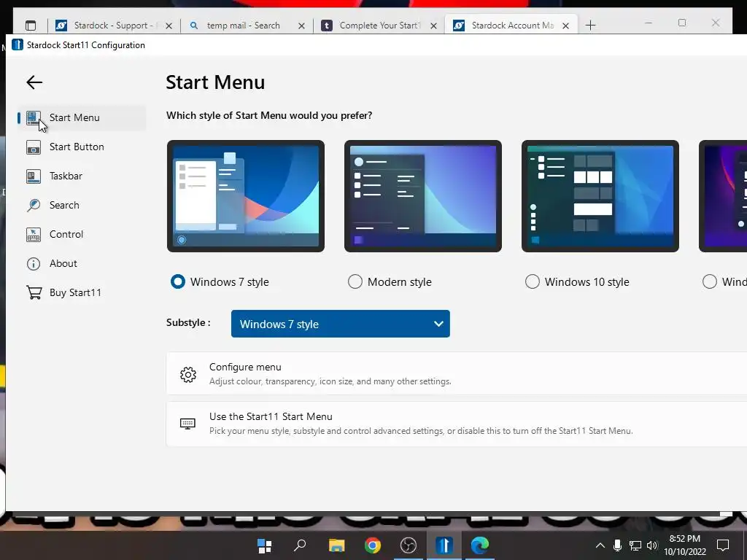Click the volume speaker tray icon
The width and height of the screenshot is (747, 560).
pyautogui.click(x=651, y=545)
